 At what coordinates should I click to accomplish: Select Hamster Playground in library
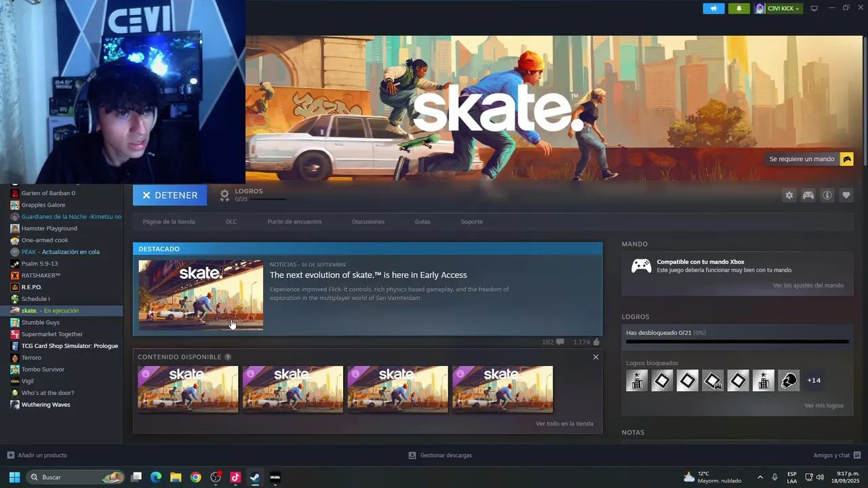coord(50,228)
